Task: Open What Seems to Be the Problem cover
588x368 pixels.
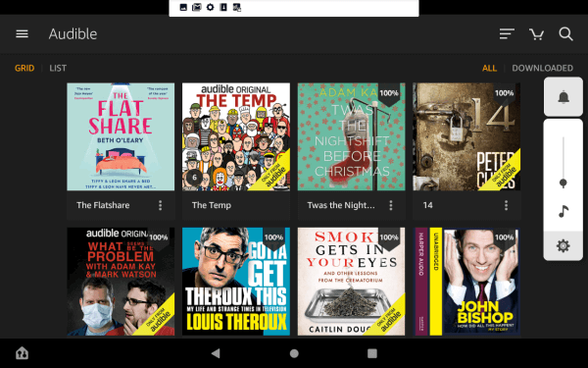Action: (121, 282)
